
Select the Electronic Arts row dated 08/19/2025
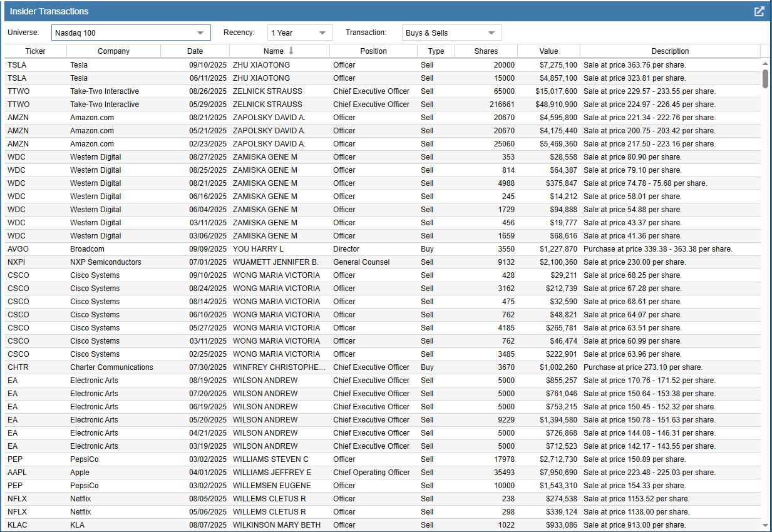point(383,381)
